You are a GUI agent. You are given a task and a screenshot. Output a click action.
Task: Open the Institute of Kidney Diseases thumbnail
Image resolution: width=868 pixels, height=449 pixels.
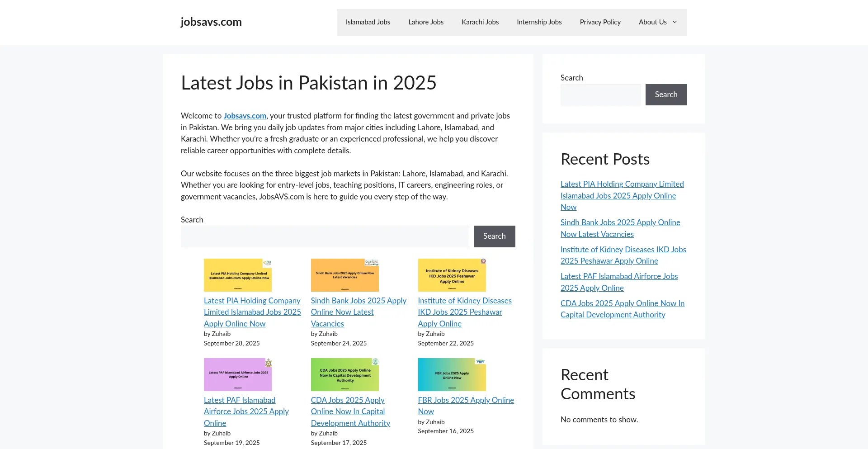452,275
